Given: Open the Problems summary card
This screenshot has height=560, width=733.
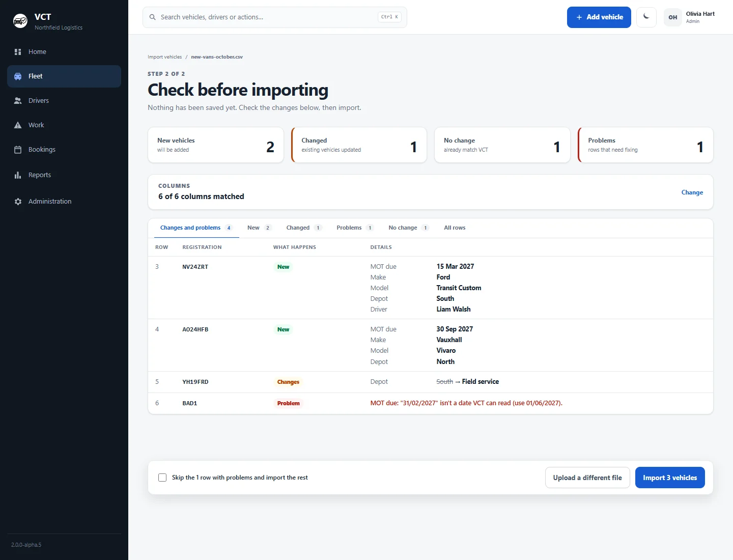Looking at the screenshot, I should (645, 145).
